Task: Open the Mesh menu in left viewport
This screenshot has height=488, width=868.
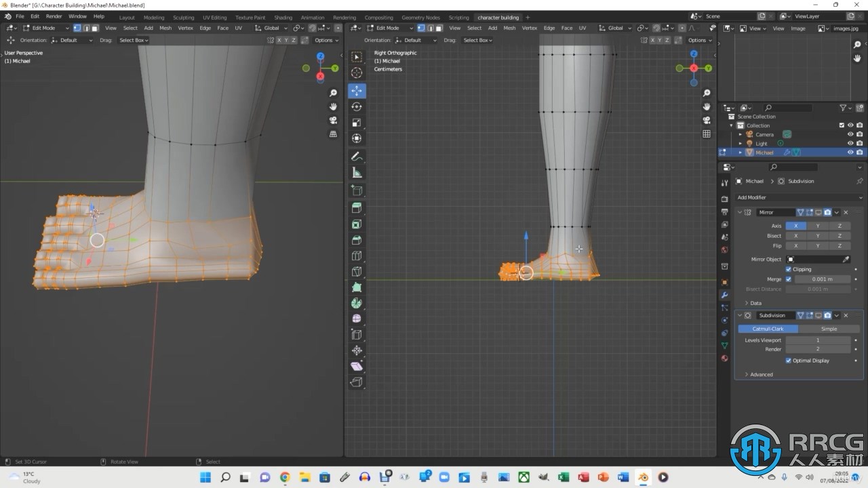Action: click(x=165, y=28)
